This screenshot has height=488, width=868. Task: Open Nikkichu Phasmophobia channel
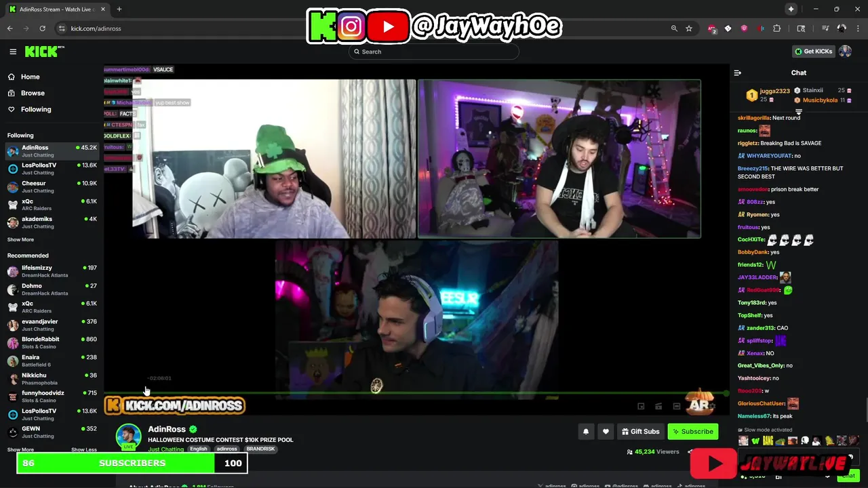52,378
